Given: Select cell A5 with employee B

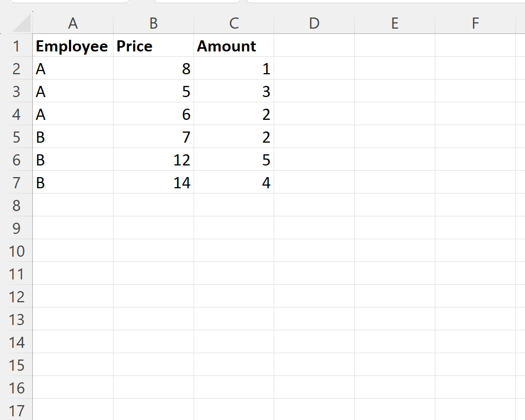Looking at the screenshot, I should point(73,137).
